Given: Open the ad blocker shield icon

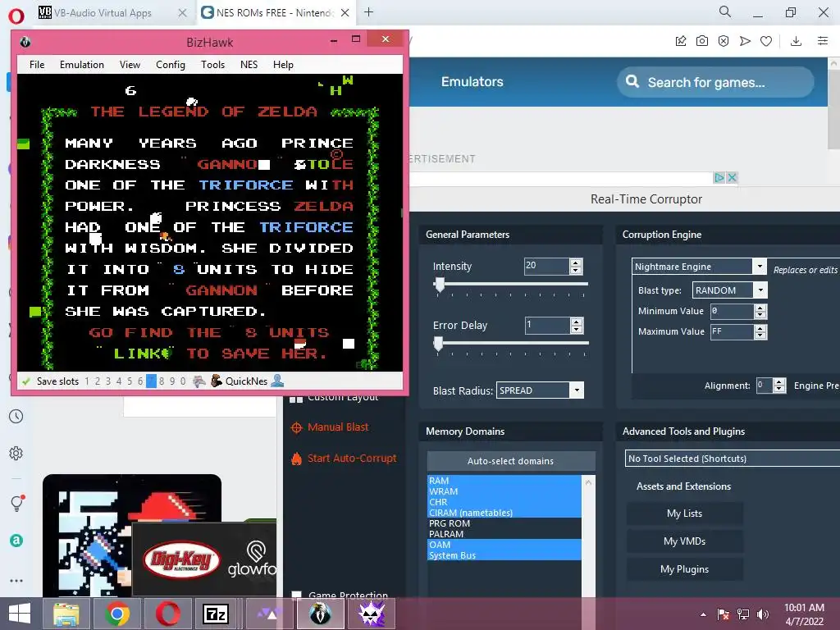Looking at the screenshot, I should coord(724,41).
